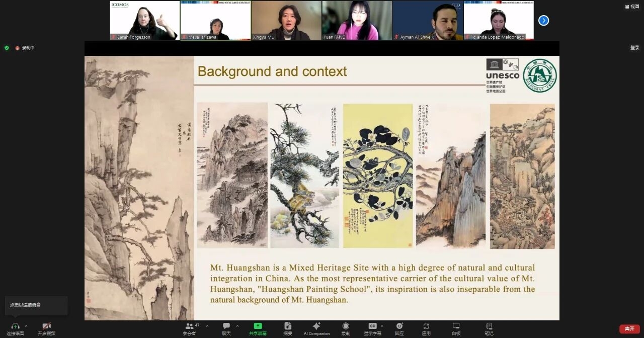This screenshot has width=644, height=338.
Task: Expand the participants options arrow
Action: [x=207, y=326]
